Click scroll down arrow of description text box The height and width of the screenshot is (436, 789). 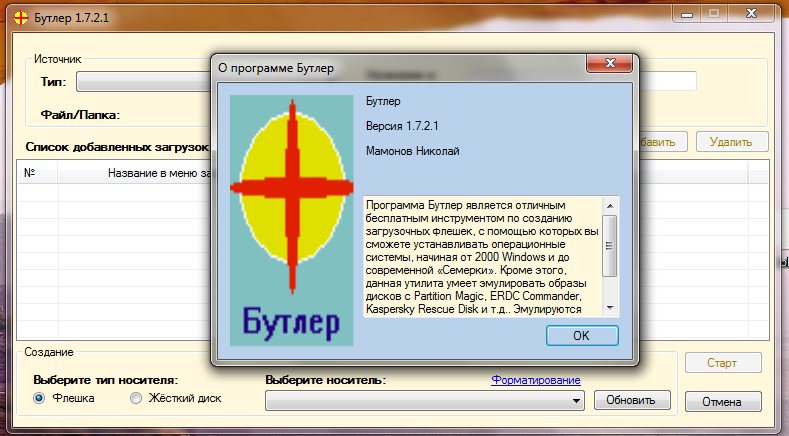[610, 308]
